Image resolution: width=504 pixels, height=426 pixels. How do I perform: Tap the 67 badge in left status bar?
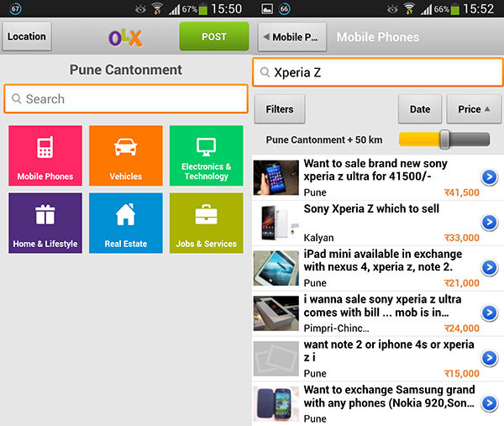coord(15,8)
